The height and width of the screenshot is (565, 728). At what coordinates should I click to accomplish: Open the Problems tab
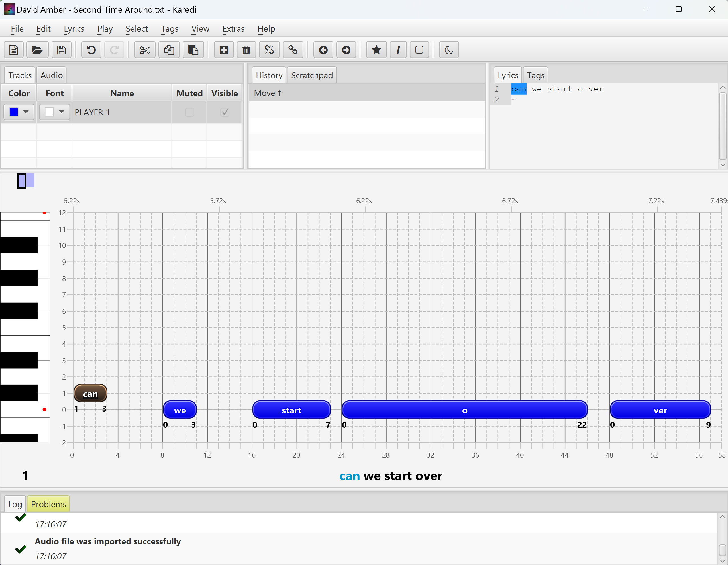[49, 504]
